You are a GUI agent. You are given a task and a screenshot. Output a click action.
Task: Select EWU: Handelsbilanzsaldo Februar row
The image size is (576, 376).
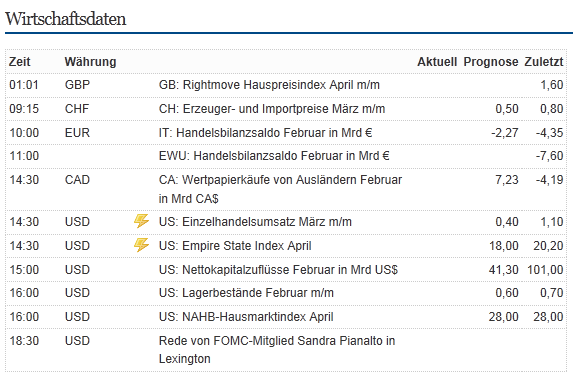(x=286, y=156)
